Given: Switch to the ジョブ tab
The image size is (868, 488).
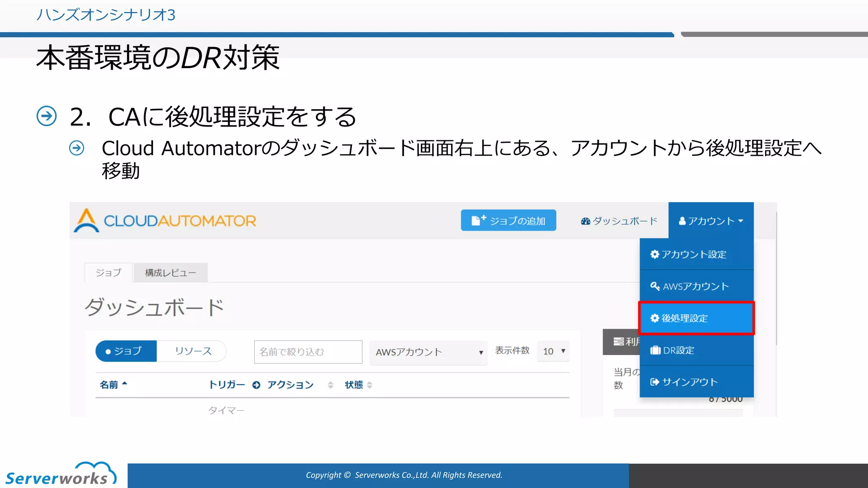Looking at the screenshot, I should click(x=108, y=272).
